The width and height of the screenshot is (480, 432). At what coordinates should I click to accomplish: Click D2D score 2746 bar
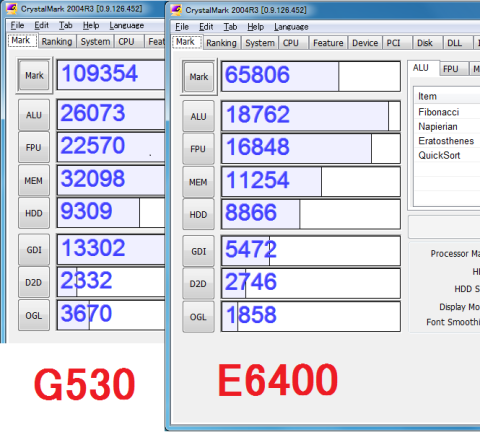point(311,283)
